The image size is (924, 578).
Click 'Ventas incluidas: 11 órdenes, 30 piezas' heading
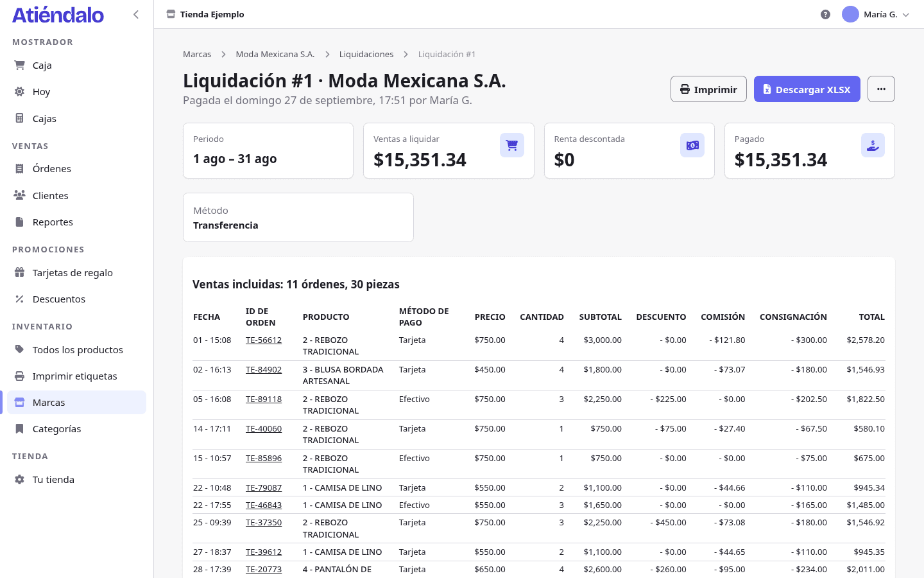[296, 285]
